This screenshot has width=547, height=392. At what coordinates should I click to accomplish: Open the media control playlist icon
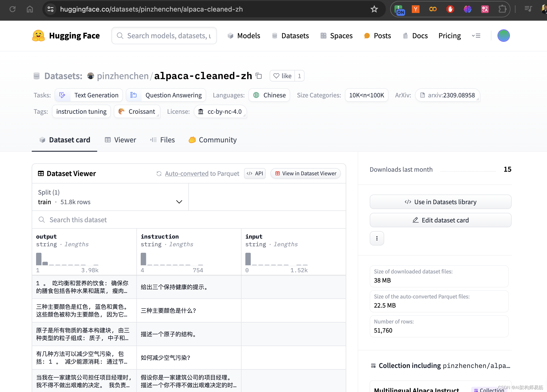[528, 9]
